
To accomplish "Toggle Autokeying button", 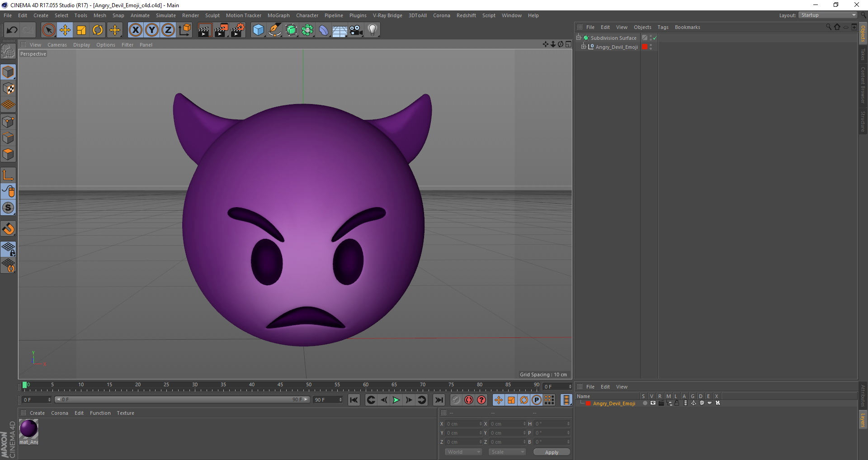I will [468, 400].
